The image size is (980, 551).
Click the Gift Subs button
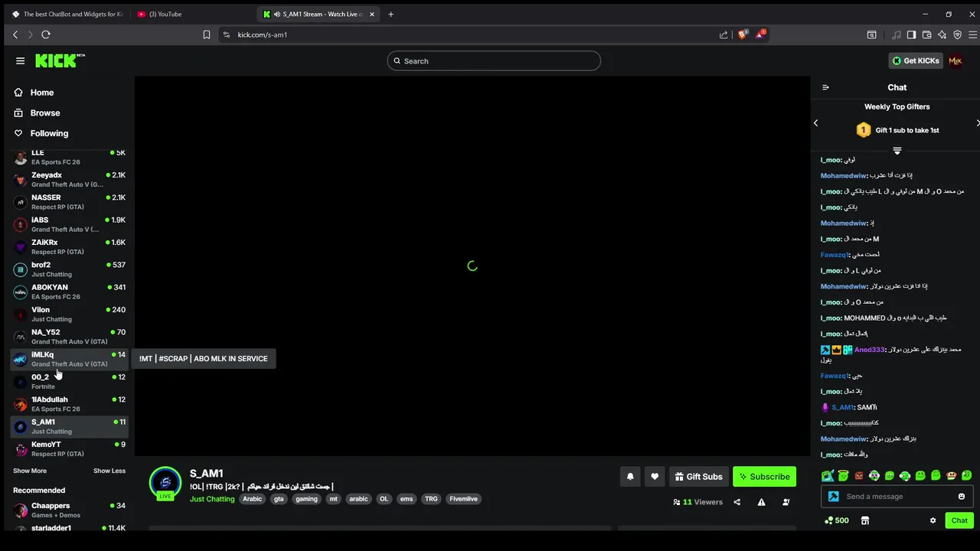(x=698, y=476)
